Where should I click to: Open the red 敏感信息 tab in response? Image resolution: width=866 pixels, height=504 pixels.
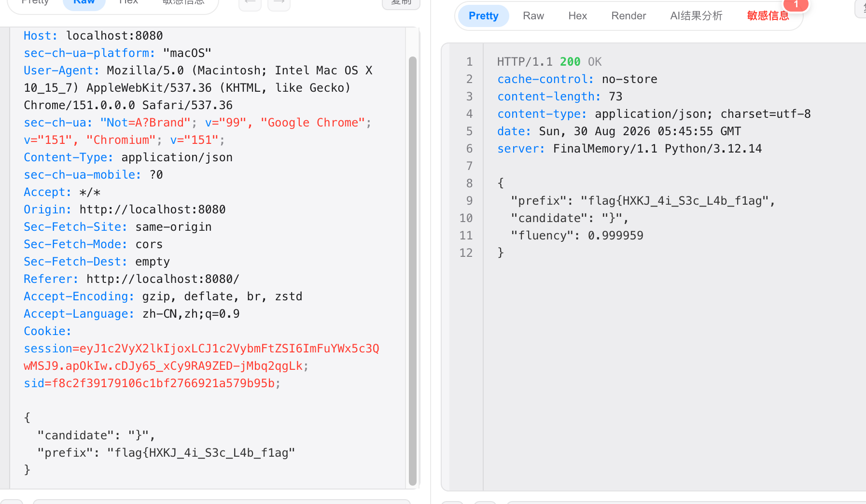coord(768,16)
